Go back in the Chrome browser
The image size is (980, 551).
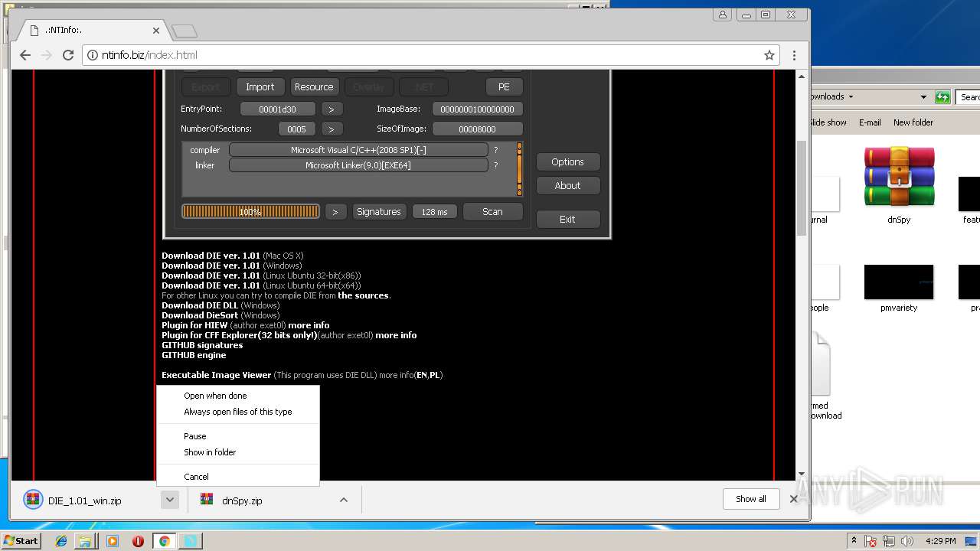point(25,55)
